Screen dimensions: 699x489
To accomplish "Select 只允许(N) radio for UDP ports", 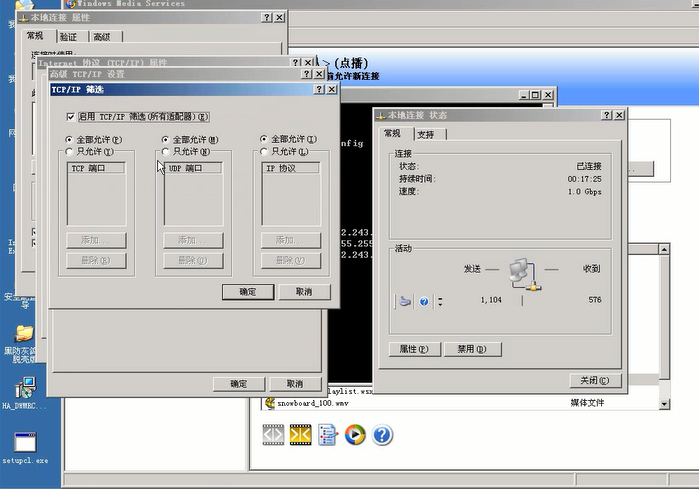I will (x=165, y=152).
